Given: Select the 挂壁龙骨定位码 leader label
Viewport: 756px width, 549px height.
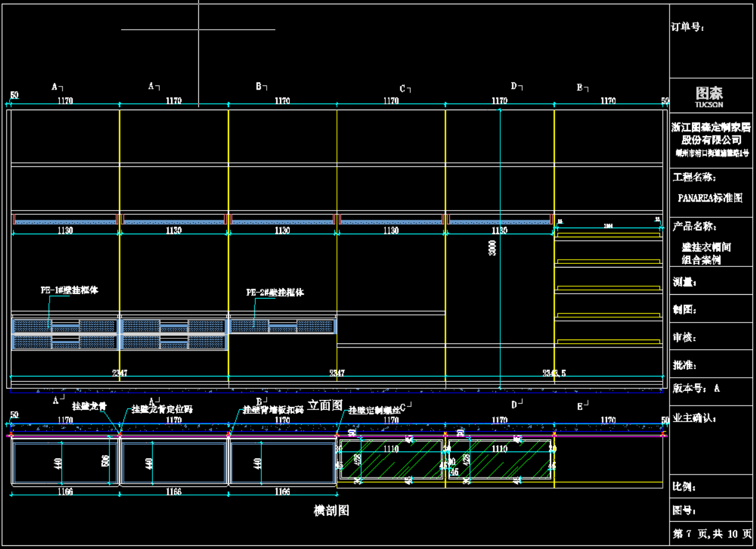Looking at the screenshot, I should click(x=163, y=409).
